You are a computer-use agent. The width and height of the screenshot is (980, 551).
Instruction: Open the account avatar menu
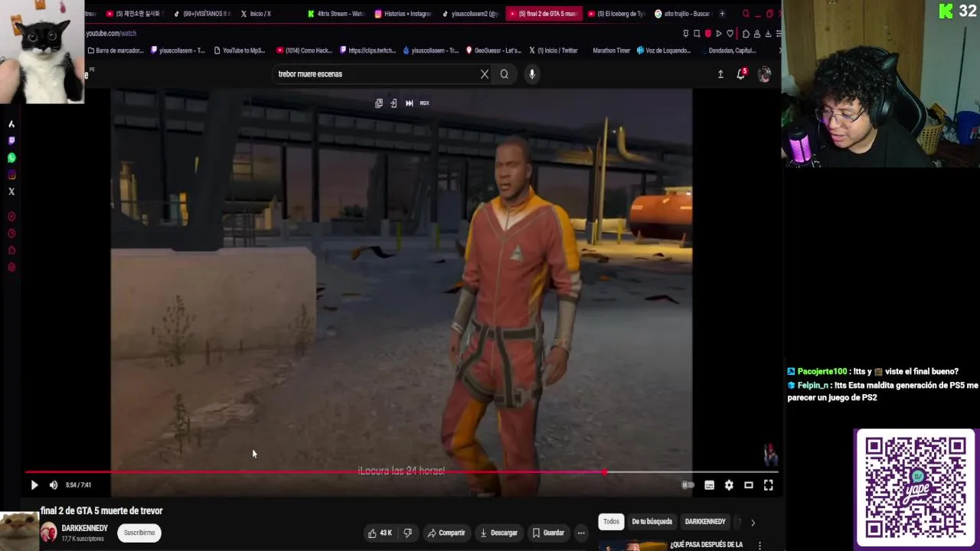tap(764, 74)
